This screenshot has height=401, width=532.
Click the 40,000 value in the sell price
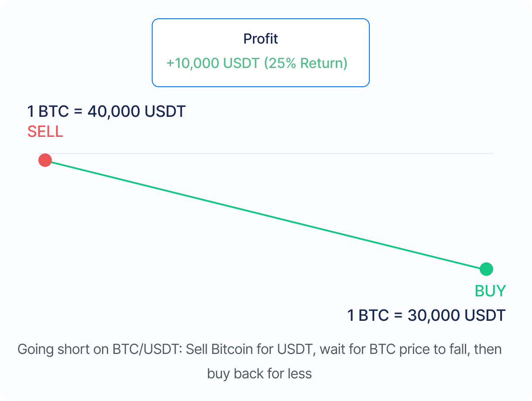[x=114, y=112]
